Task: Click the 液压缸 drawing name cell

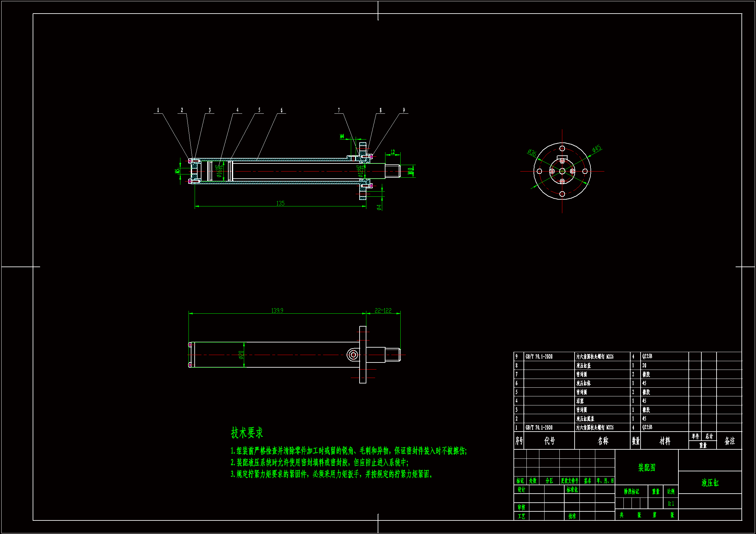Action: 710,483
